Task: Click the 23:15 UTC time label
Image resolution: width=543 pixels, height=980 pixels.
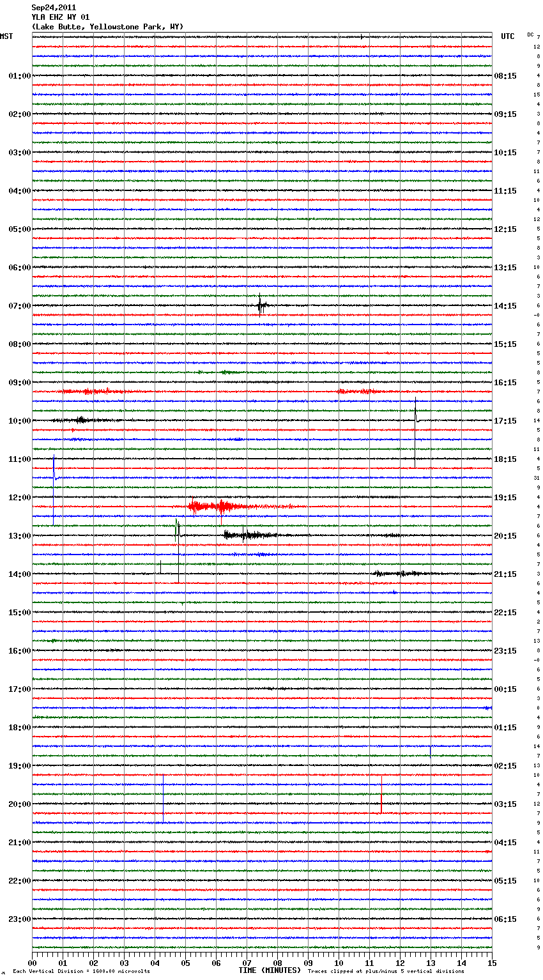Action: tap(505, 651)
